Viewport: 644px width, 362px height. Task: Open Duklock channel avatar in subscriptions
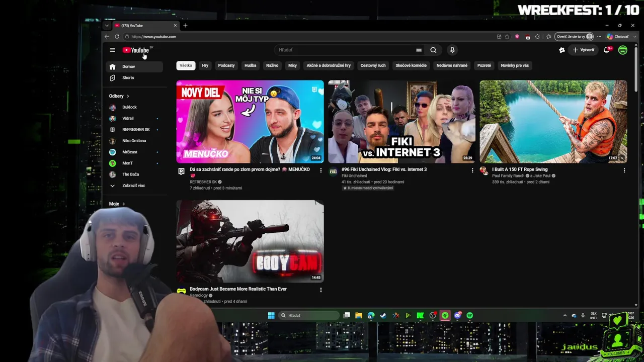pos(112,107)
